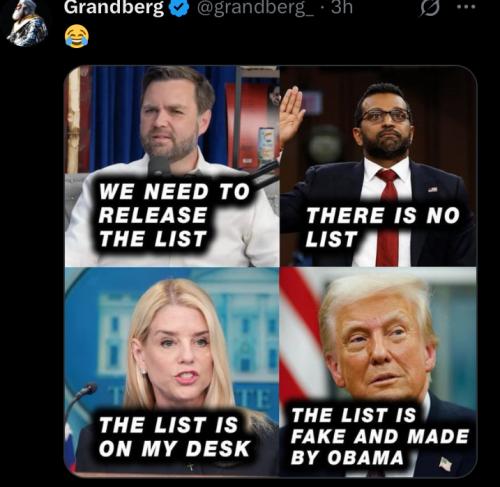This screenshot has width=500, height=487.
Task: Click the Grandberg display name
Action: tap(114, 7)
